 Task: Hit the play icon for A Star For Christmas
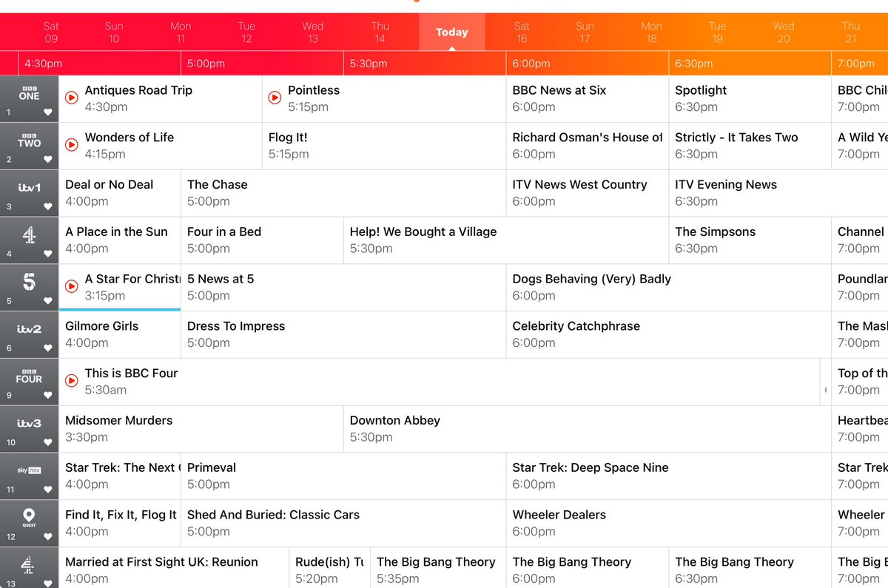pos(72,286)
